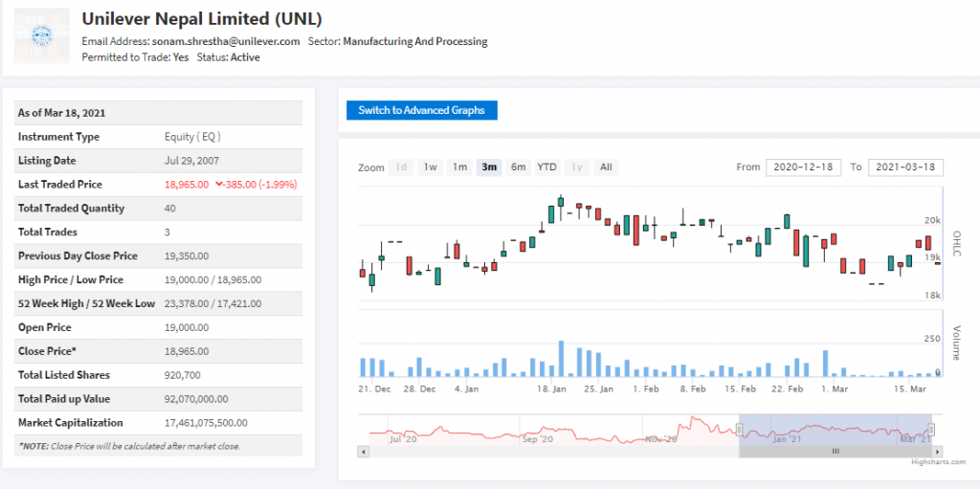Image resolution: width=980 pixels, height=489 pixels.
Task: Click the tallest volume bar near 18. Jan
Action: [561, 358]
